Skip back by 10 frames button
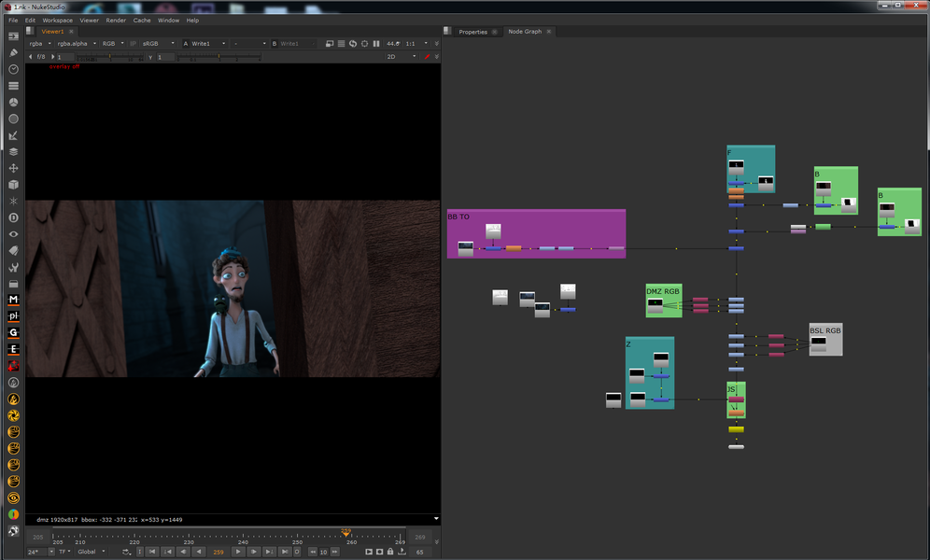The image size is (930, 560). [x=313, y=552]
